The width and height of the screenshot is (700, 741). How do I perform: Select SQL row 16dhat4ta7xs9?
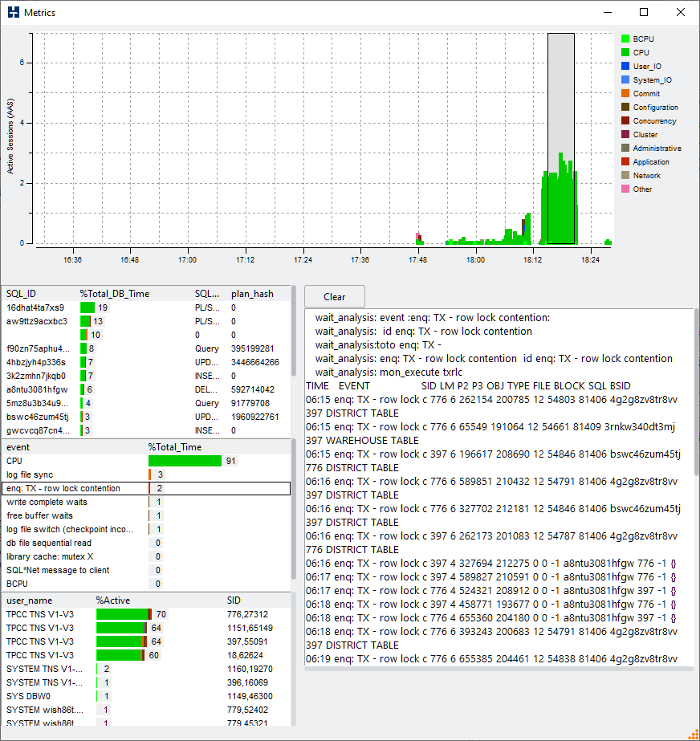[35, 307]
